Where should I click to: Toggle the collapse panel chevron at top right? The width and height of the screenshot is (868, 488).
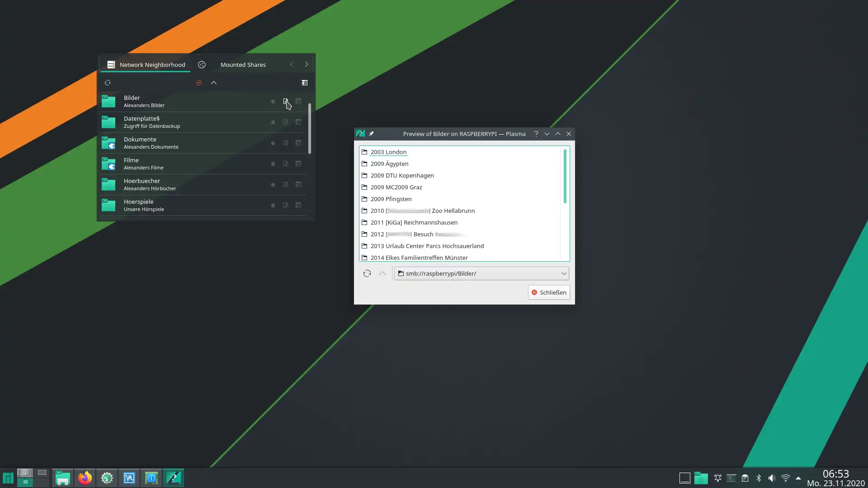(x=213, y=82)
